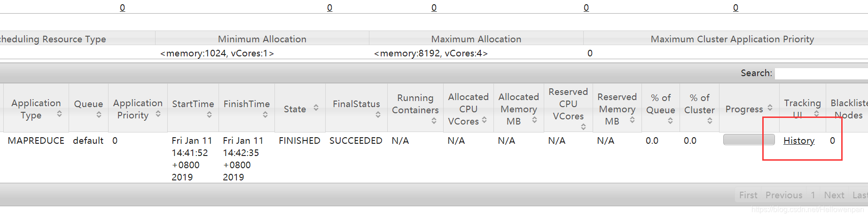Sort by Reserved Memory MB arrows
Viewport: 868px width, 218px height.
pyautogui.click(x=632, y=120)
